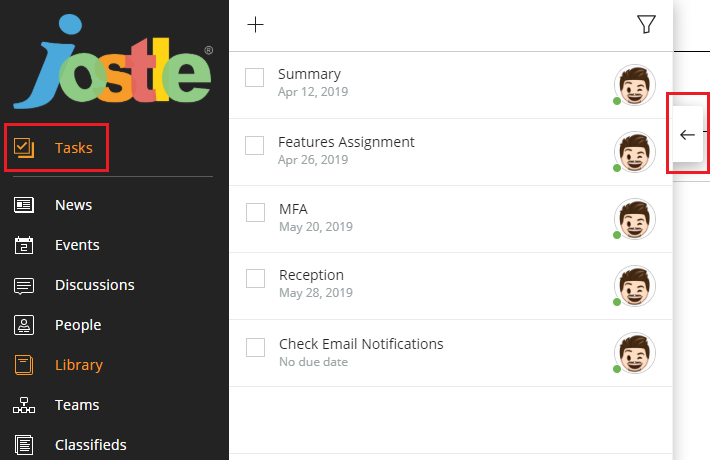Click the Reception task assignee avatar
Image resolution: width=710 pixels, height=460 pixels.
(x=635, y=286)
